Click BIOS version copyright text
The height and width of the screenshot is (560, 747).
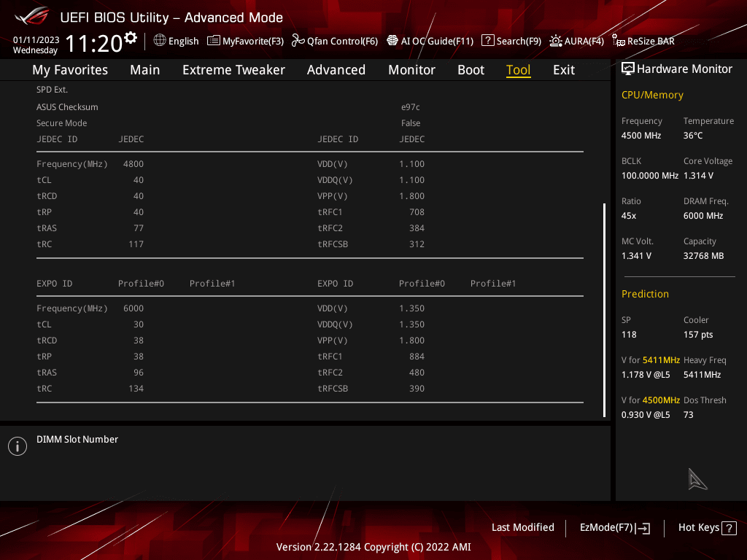[x=373, y=547]
